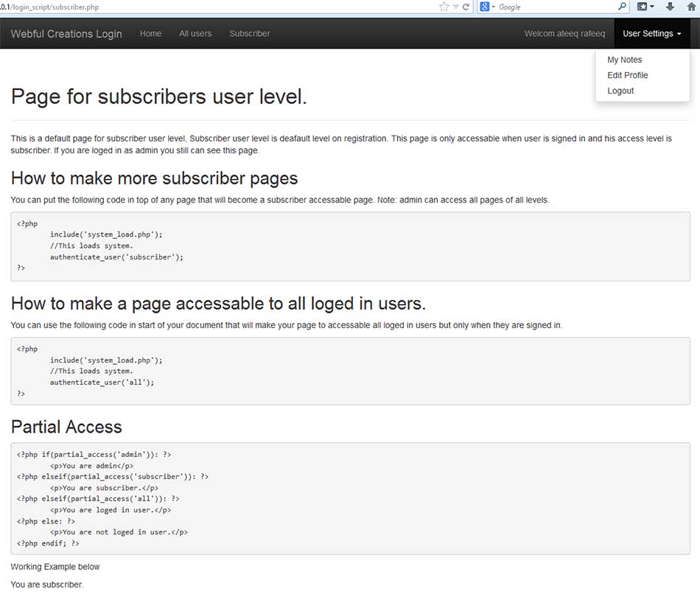This screenshot has width=700, height=603.
Task: Focus the Google search box
Action: [x=553, y=7]
